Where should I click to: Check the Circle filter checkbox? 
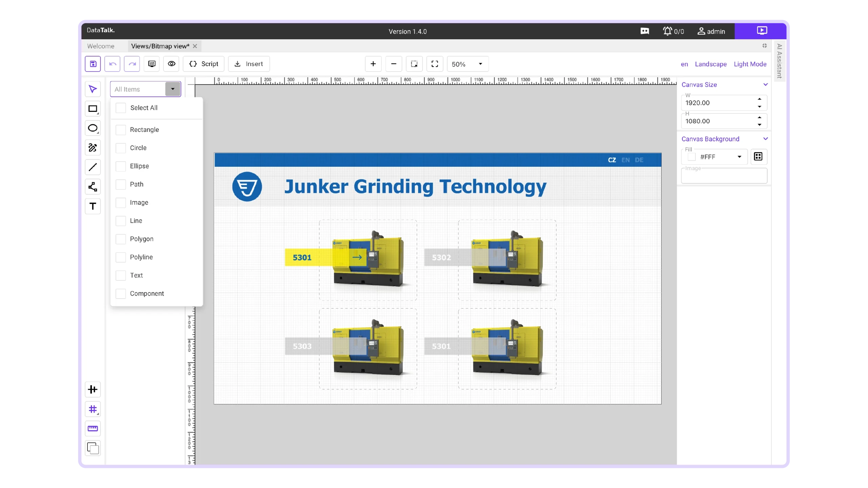click(x=121, y=148)
